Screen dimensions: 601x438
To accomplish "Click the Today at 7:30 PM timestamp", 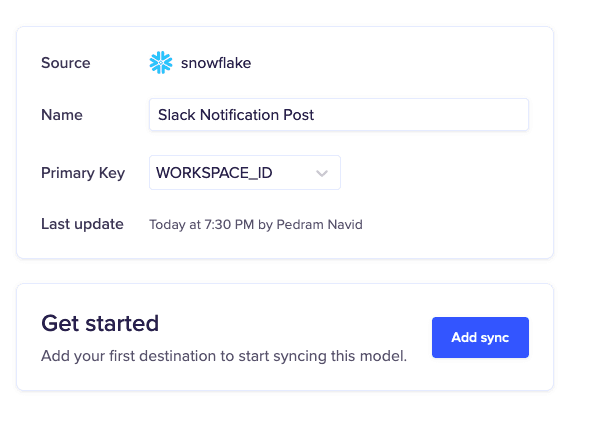I will [201, 225].
